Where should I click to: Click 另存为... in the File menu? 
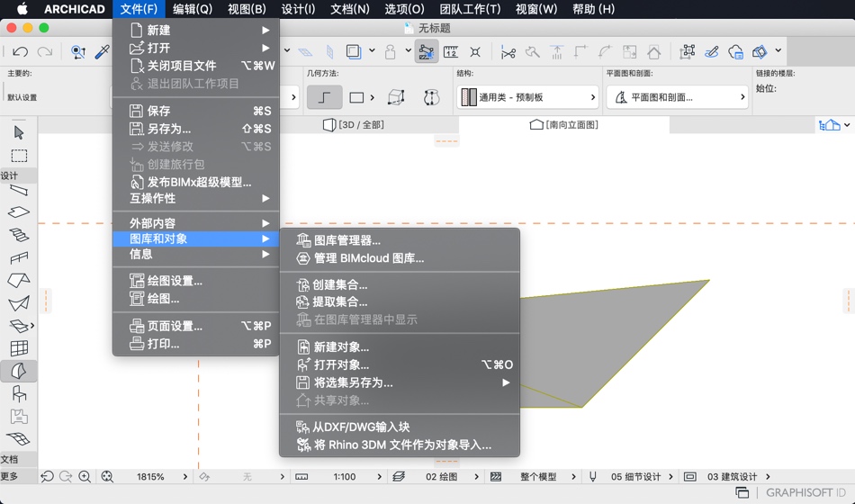(196, 129)
